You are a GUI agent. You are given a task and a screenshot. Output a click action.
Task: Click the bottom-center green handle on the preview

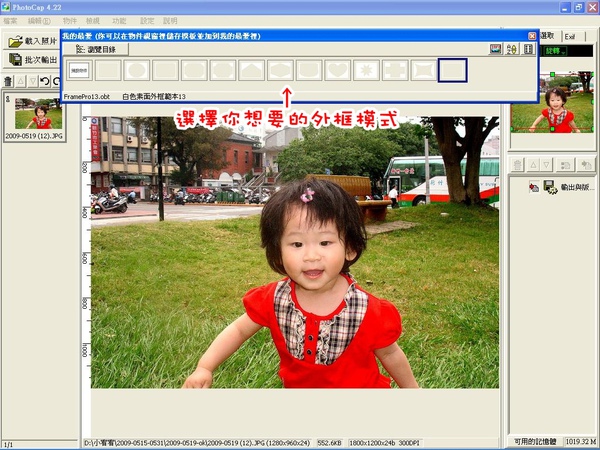[x=552, y=130]
